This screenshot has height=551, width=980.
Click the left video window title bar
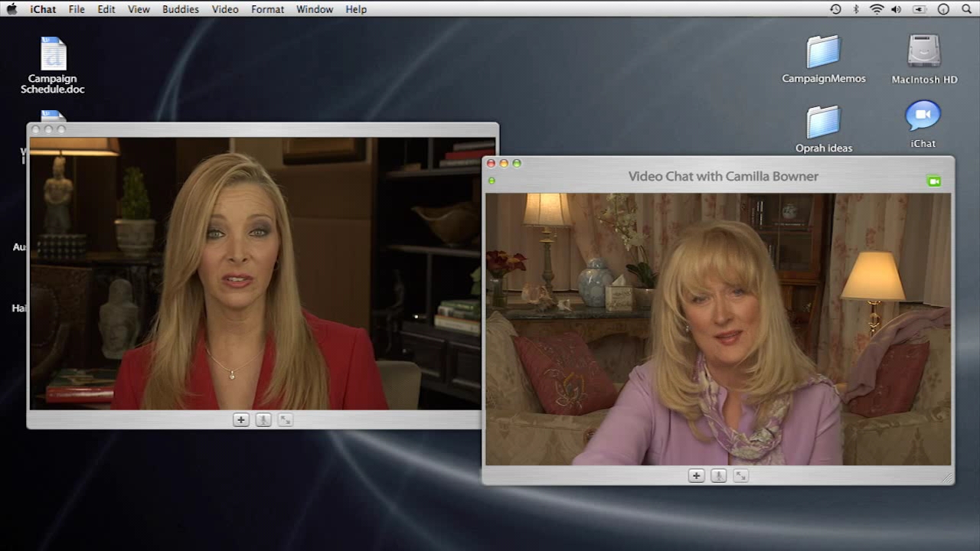263,129
